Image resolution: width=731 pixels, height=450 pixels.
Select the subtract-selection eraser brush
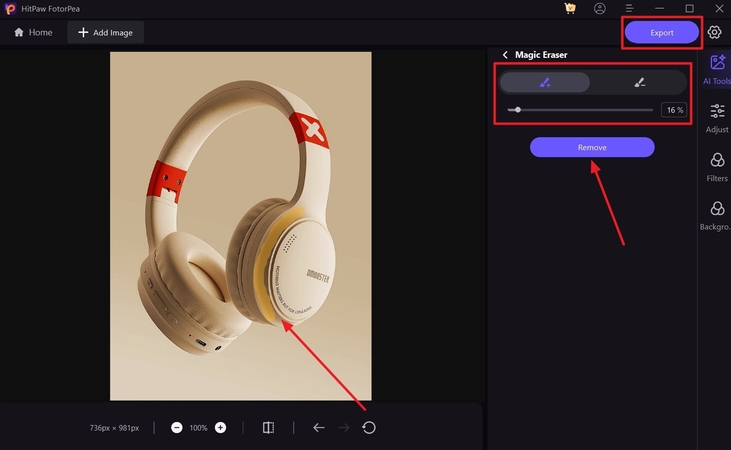coord(639,83)
